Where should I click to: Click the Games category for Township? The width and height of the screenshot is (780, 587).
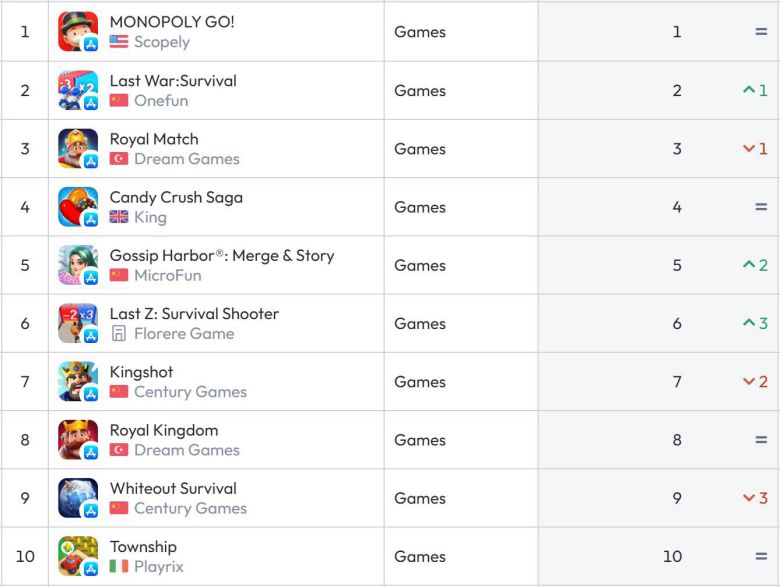[420, 556]
